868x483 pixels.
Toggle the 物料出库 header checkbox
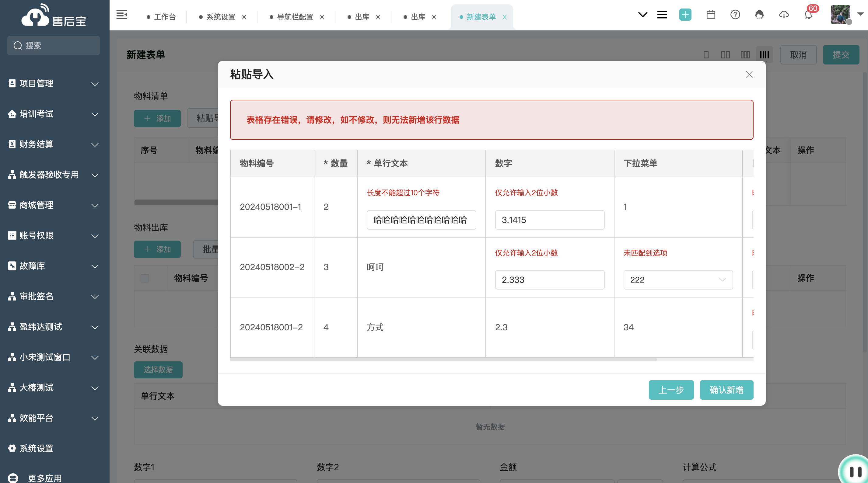[145, 278]
